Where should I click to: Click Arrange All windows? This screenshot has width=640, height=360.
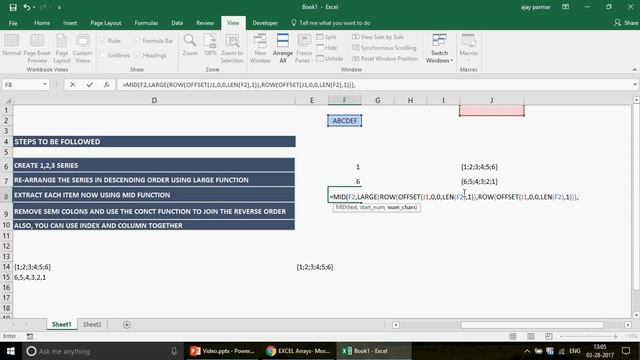282,49
